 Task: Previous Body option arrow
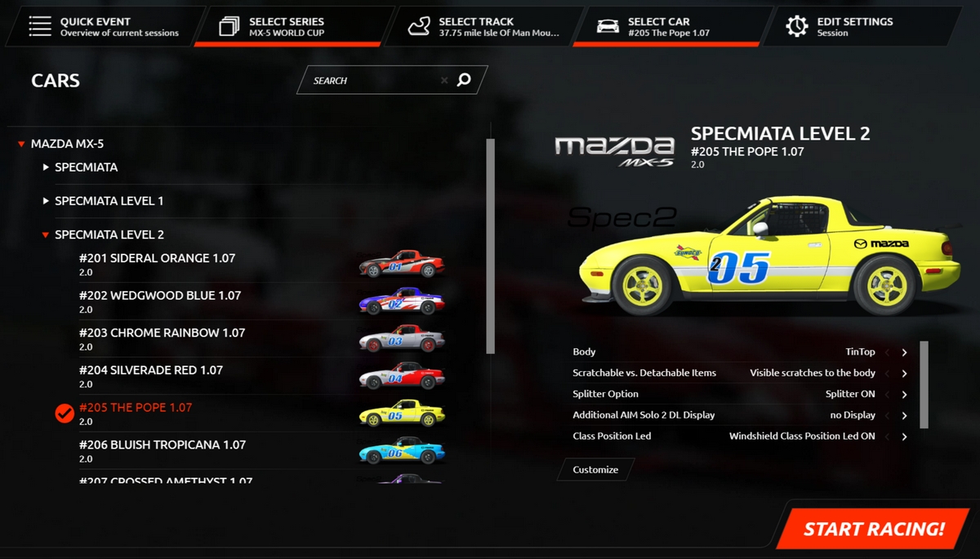coord(887,352)
